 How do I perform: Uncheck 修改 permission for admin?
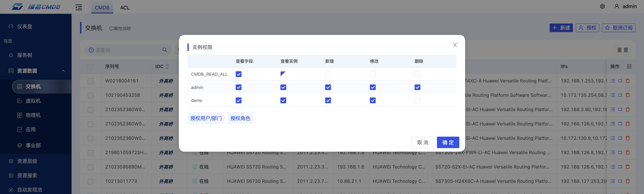[x=373, y=87]
